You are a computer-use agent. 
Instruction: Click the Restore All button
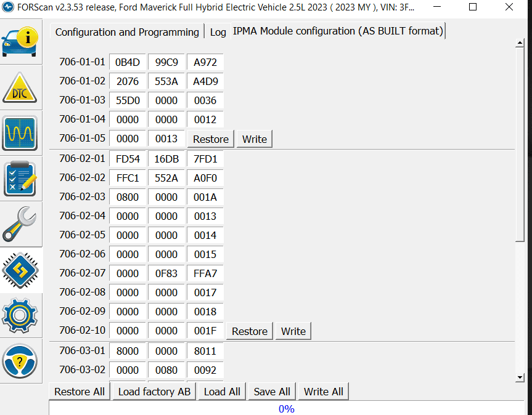80,391
